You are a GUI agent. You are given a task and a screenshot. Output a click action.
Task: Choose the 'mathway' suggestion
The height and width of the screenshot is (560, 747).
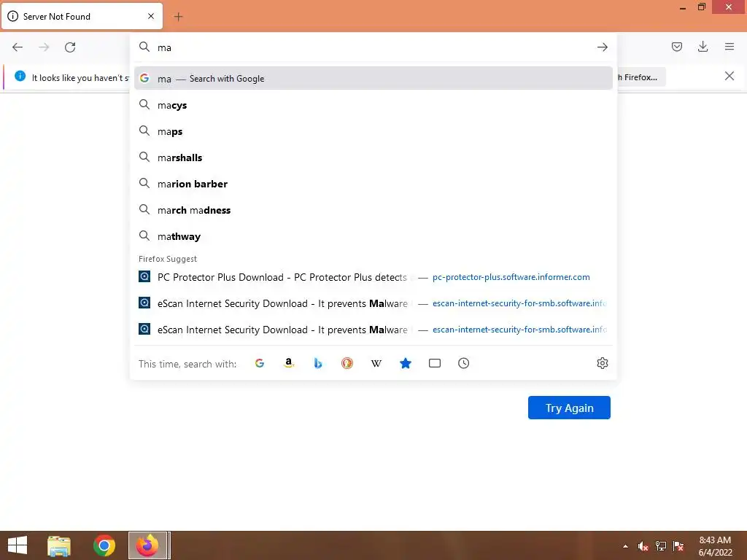[373, 236]
